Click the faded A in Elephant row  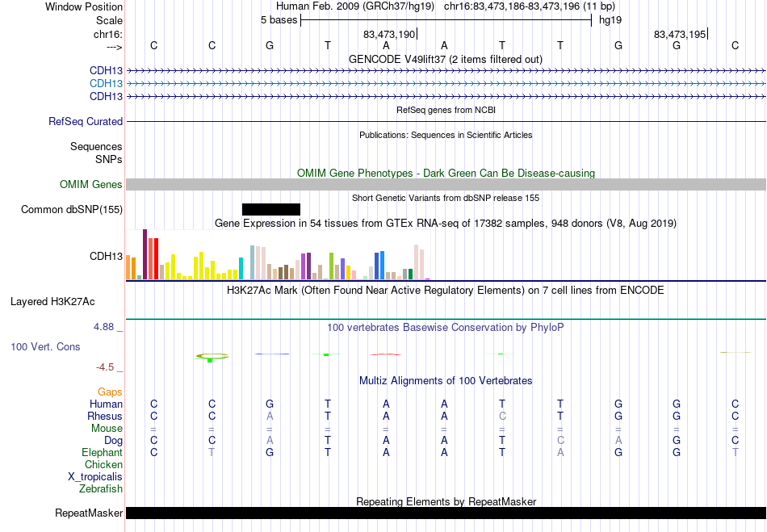pyautogui.click(x=560, y=452)
